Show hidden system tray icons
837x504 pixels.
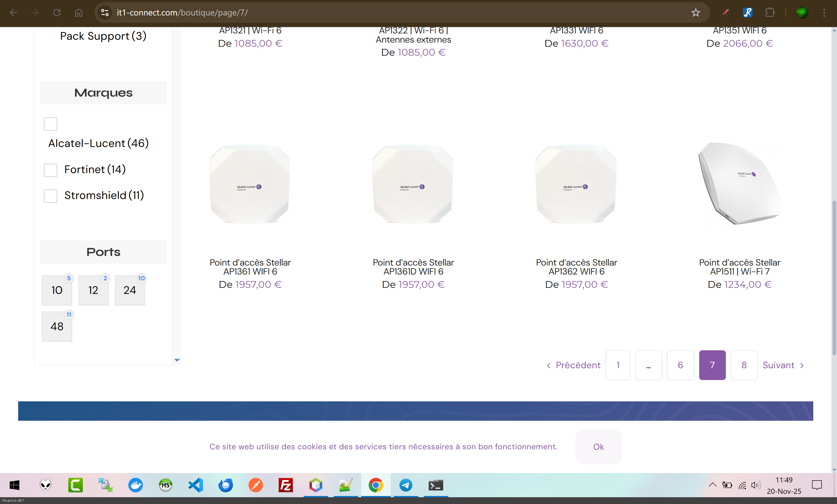[712, 485]
